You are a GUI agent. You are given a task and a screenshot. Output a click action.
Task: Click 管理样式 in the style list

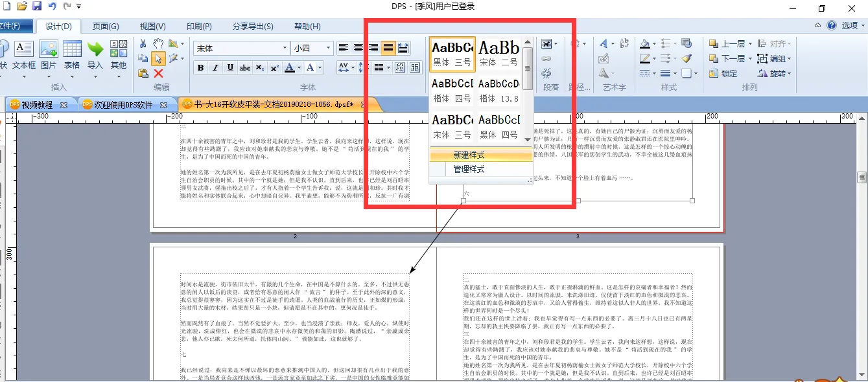(469, 169)
